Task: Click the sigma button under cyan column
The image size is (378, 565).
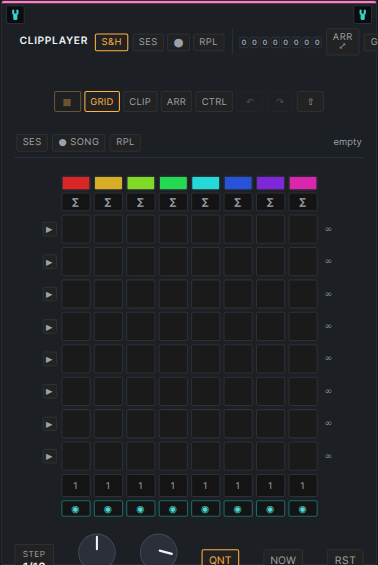Action: pos(205,202)
